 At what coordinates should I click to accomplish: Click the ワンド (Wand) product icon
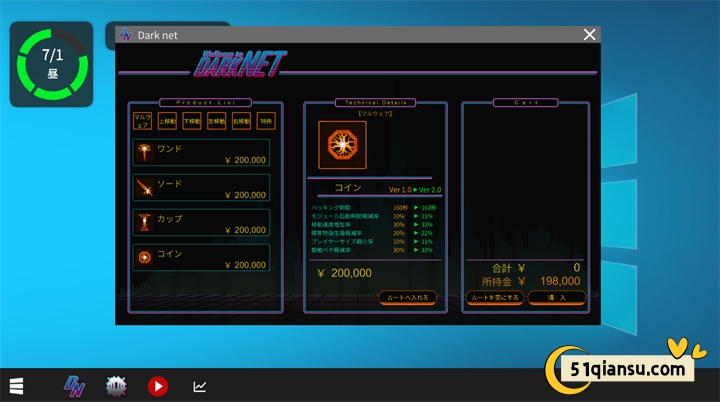point(146,152)
